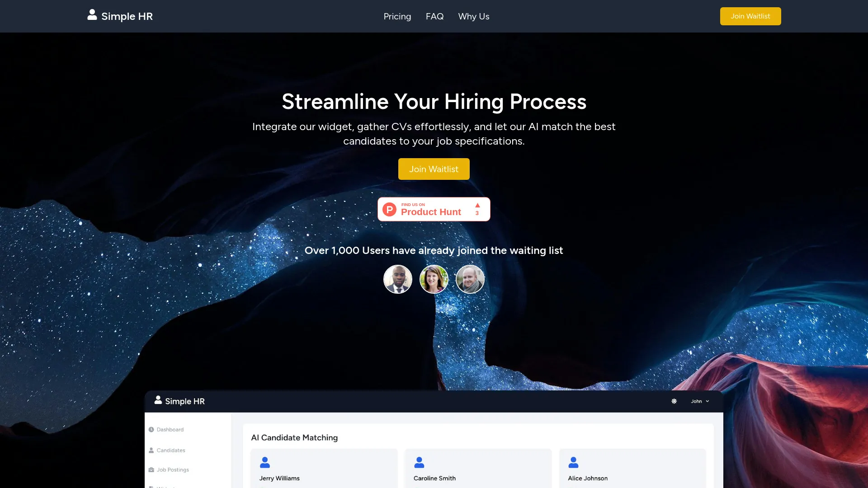Click the Job Postings briefcase icon
The height and width of the screenshot is (488, 868).
click(151, 469)
